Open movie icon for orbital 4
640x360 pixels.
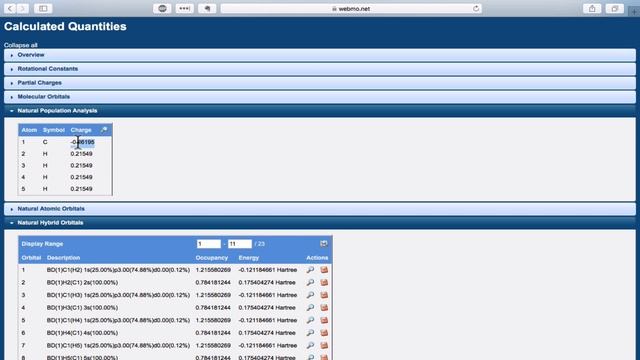324,308
